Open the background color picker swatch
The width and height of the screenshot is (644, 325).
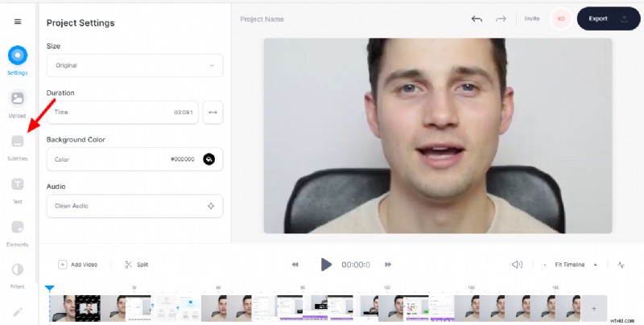point(209,159)
